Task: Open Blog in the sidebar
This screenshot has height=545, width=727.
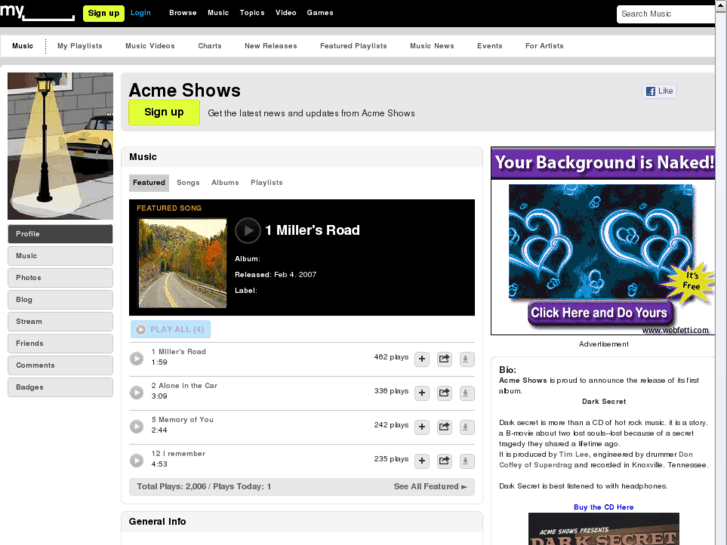Action: coord(60,300)
